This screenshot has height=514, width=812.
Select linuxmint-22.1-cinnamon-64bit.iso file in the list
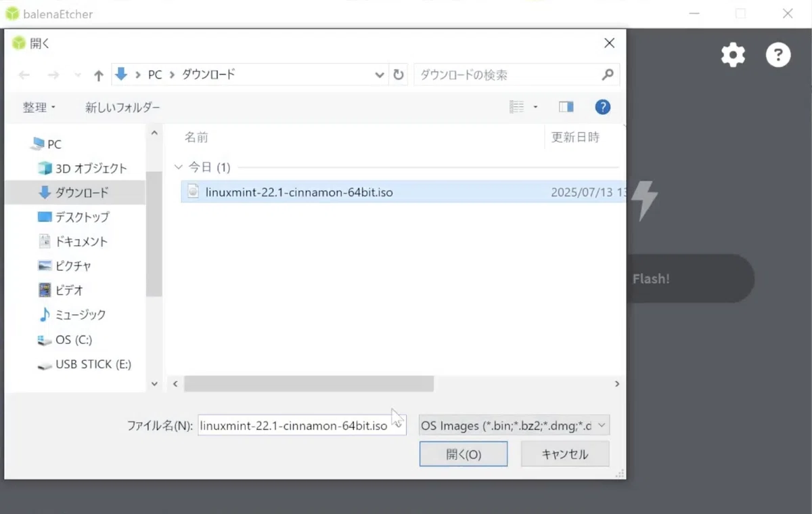pyautogui.click(x=402, y=192)
